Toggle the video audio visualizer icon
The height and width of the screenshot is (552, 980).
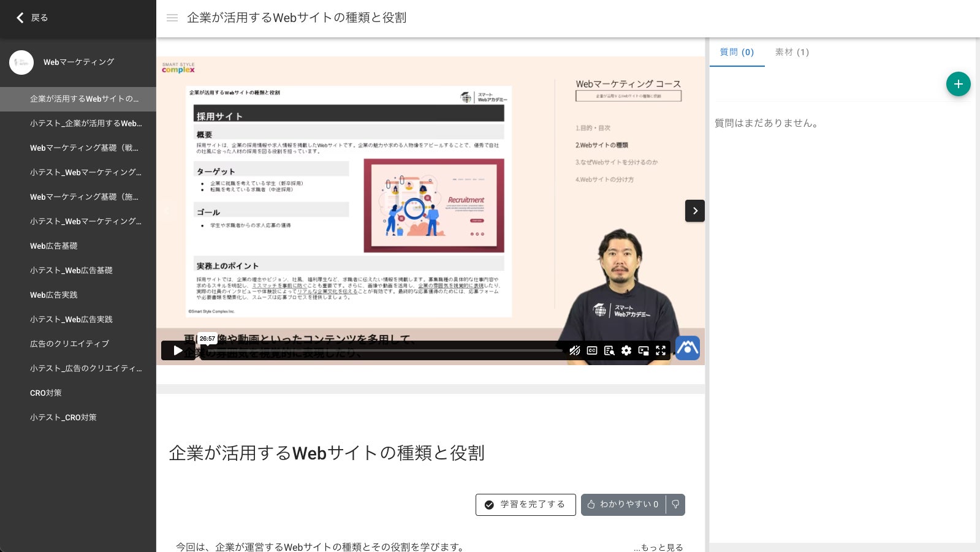(574, 350)
